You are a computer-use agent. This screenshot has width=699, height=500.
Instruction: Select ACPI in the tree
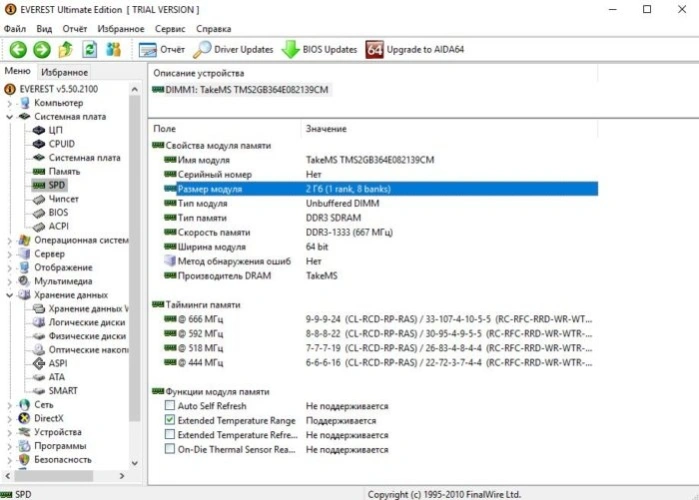point(58,226)
